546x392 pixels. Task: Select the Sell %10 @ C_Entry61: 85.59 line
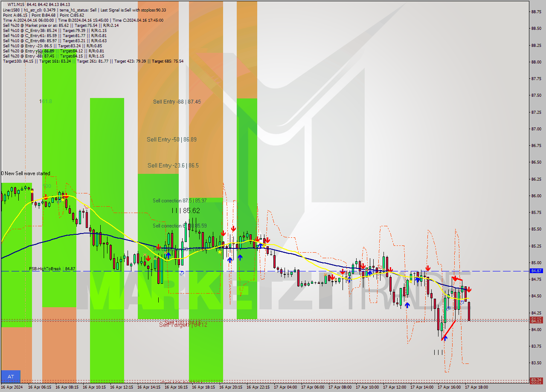point(55,35)
